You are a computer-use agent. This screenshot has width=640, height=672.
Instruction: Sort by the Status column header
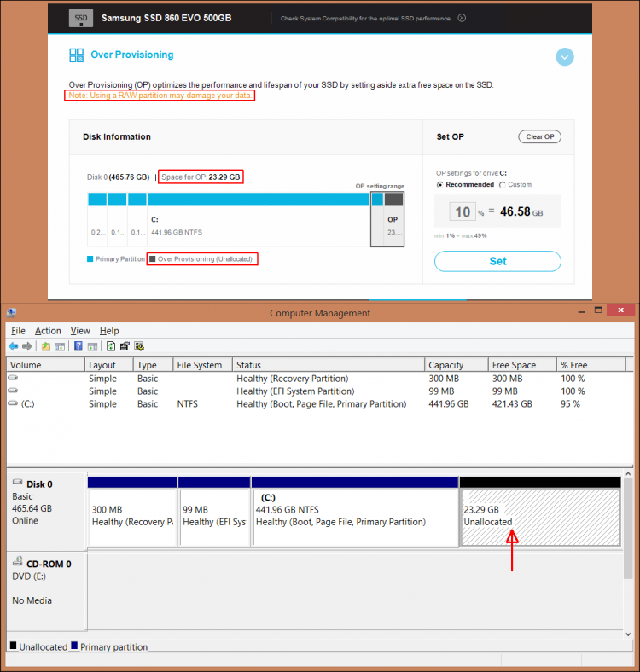click(329, 365)
